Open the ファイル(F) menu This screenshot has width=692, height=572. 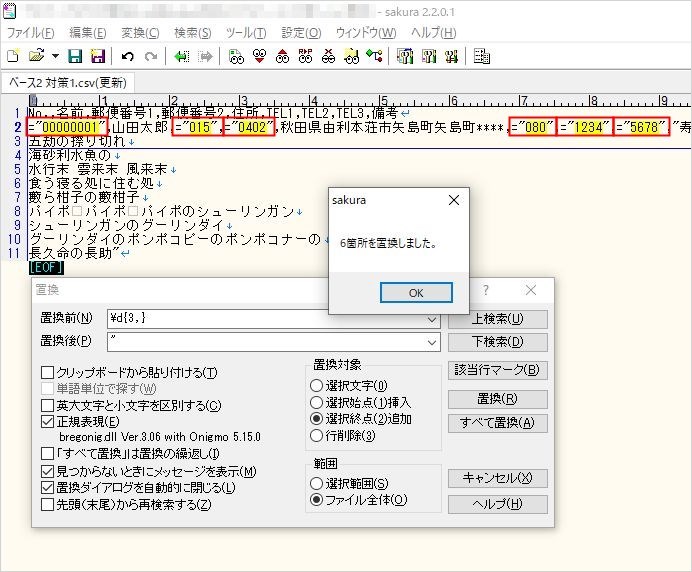[x=31, y=33]
